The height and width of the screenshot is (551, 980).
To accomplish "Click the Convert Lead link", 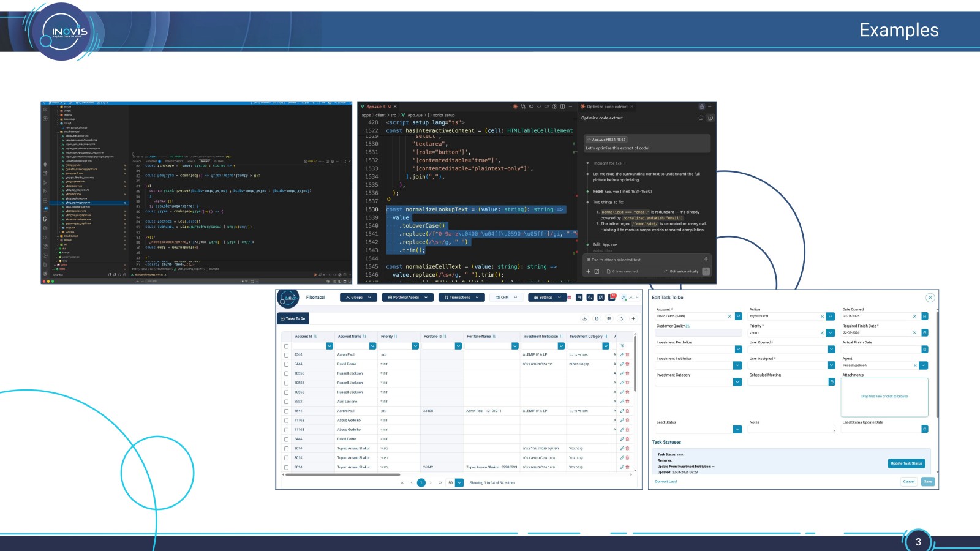I will (x=666, y=481).
